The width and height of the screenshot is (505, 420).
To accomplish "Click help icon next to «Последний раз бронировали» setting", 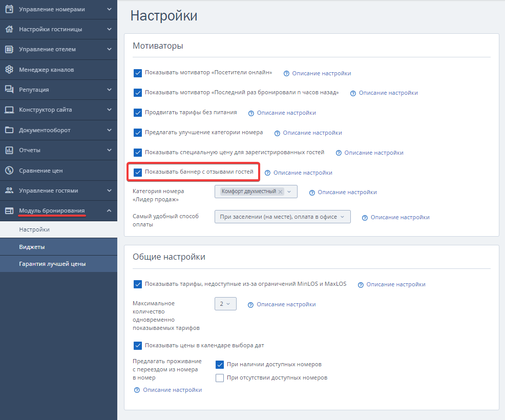I will pos(353,93).
